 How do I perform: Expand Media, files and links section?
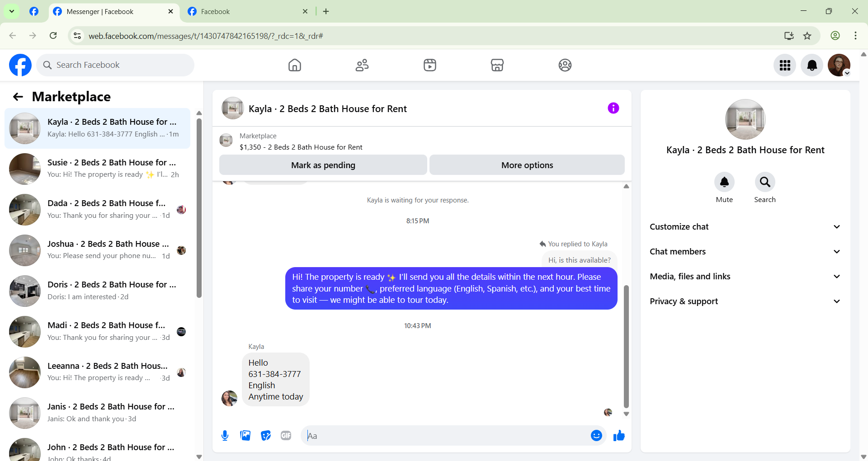tap(745, 277)
